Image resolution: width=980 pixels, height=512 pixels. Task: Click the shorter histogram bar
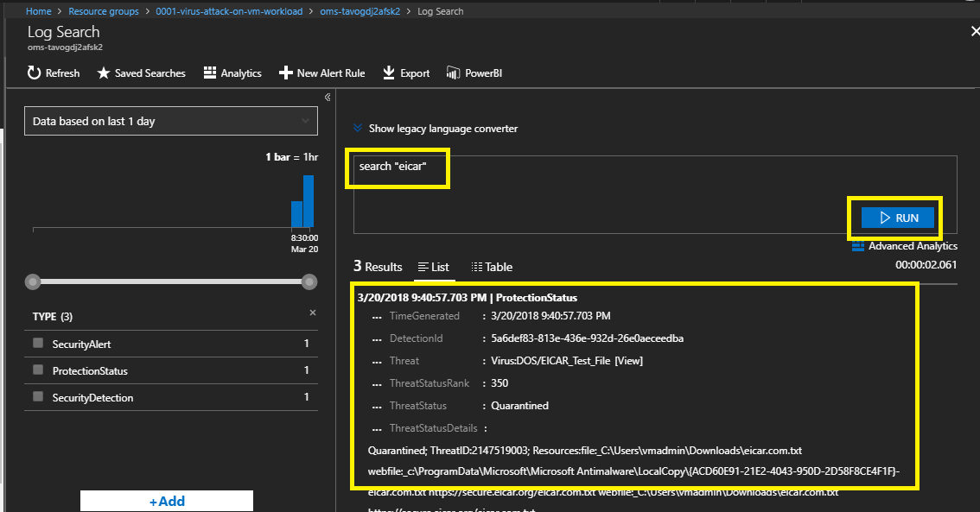pyautogui.click(x=297, y=214)
